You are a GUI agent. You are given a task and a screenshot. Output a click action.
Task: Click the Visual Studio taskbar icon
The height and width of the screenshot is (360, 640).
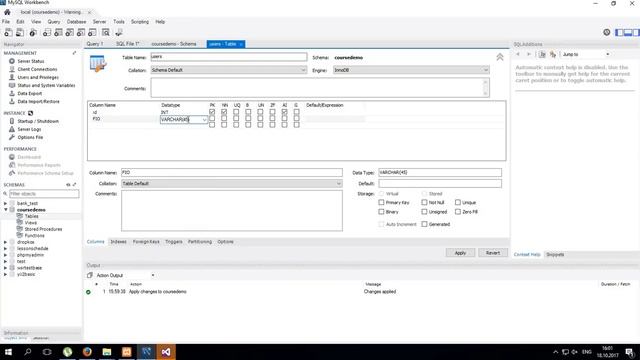point(166,352)
